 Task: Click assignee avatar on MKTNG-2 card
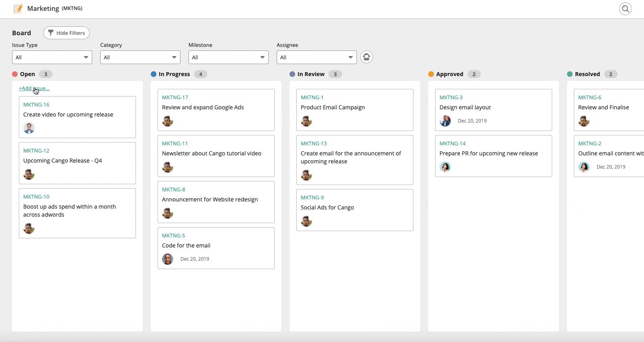pos(584,167)
